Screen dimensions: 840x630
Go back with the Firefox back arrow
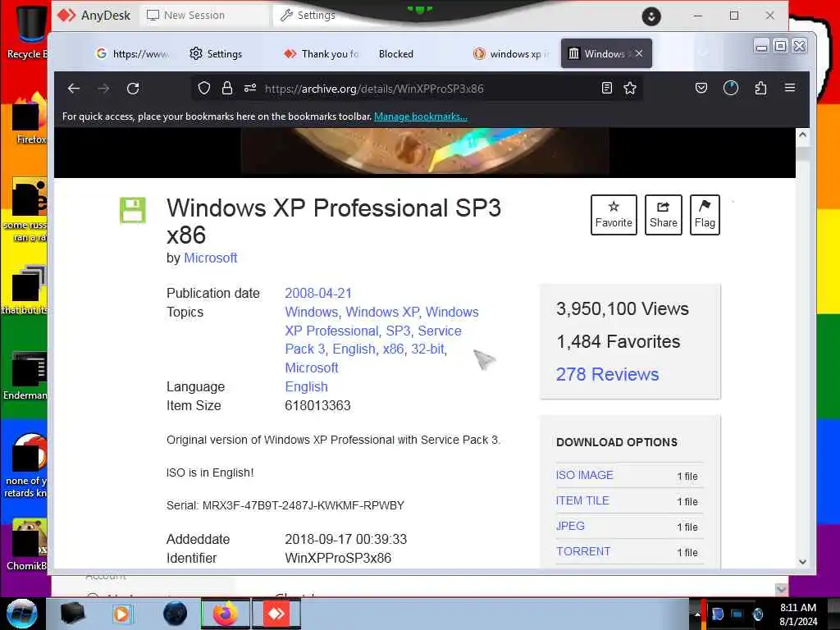73,89
